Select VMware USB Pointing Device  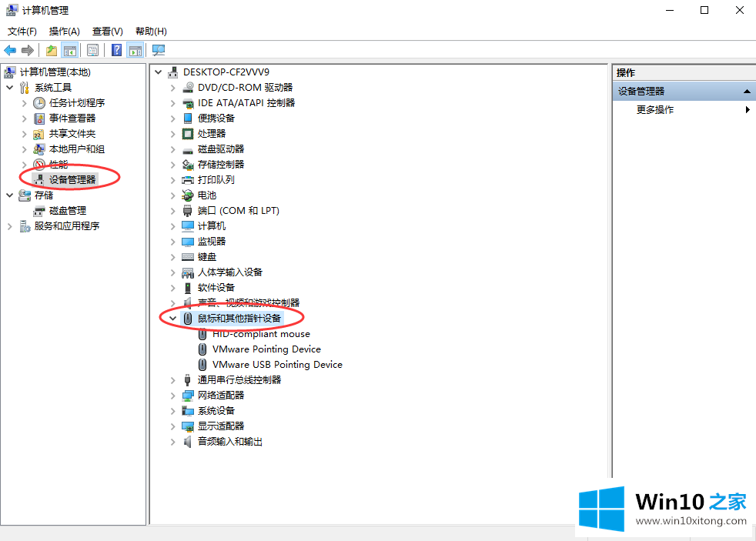pyautogui.click(x=277, y=365)
